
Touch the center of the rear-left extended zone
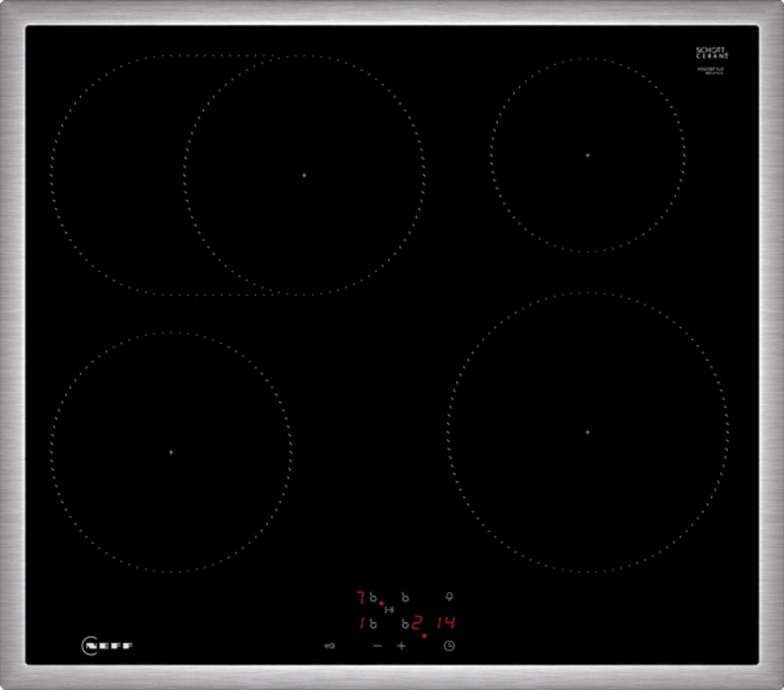(304, 175)
